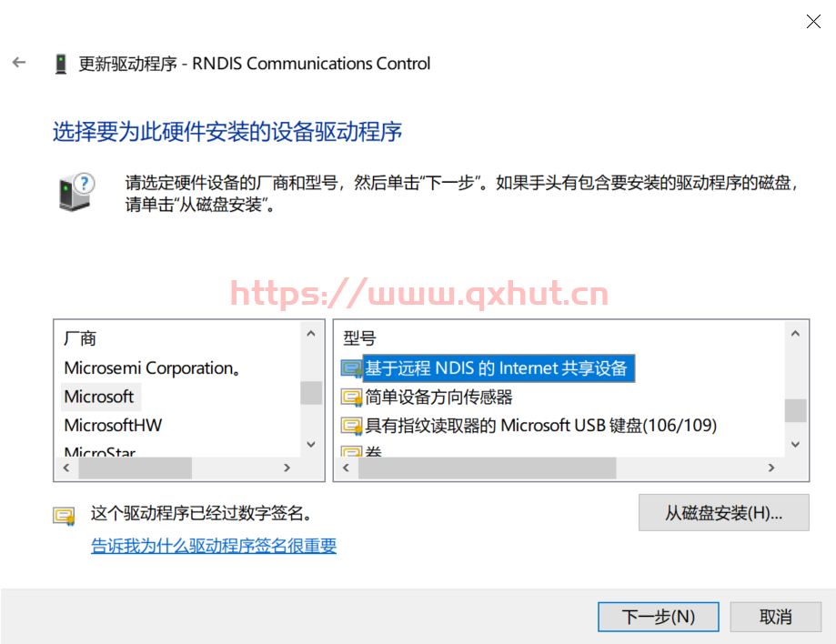Choose MicrosoftHW from the manufacturer list
The width and height of the screenshot is (836, 644).
pos(113,426)
